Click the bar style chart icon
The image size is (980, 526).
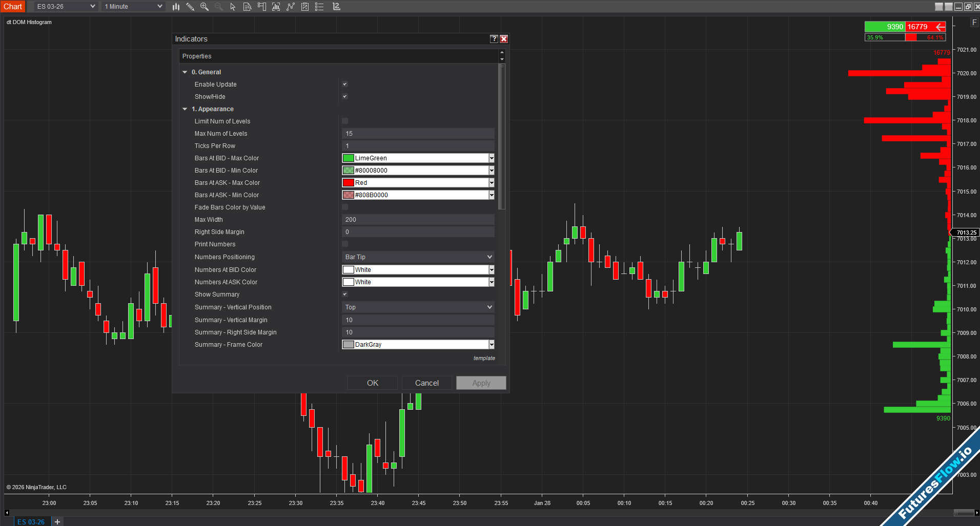coord(176,7)
